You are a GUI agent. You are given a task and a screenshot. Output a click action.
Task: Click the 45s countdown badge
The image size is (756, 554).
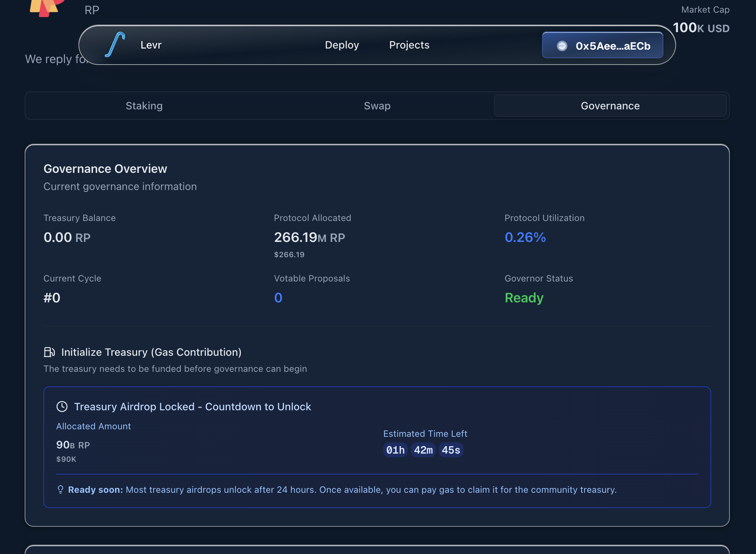(x=451, y=450)
